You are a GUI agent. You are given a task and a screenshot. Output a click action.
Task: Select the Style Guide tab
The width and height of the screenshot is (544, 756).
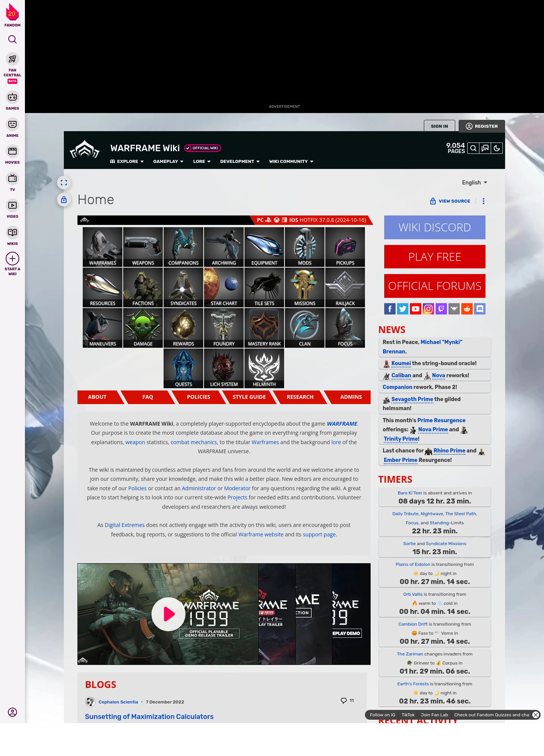[x=249, y=397]
